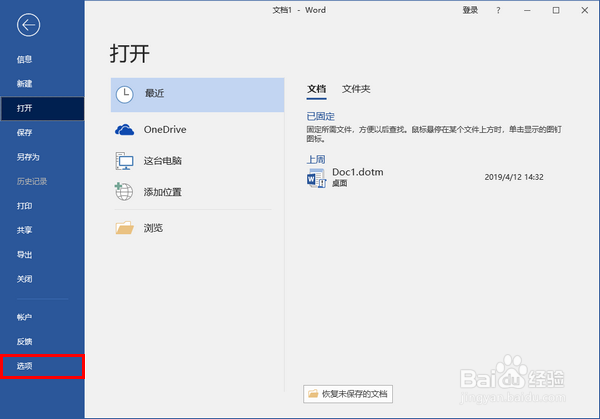Select the OneDrive location label
Image resolution: width=600 pixels, height=419 pixels.
click(165, 130)
